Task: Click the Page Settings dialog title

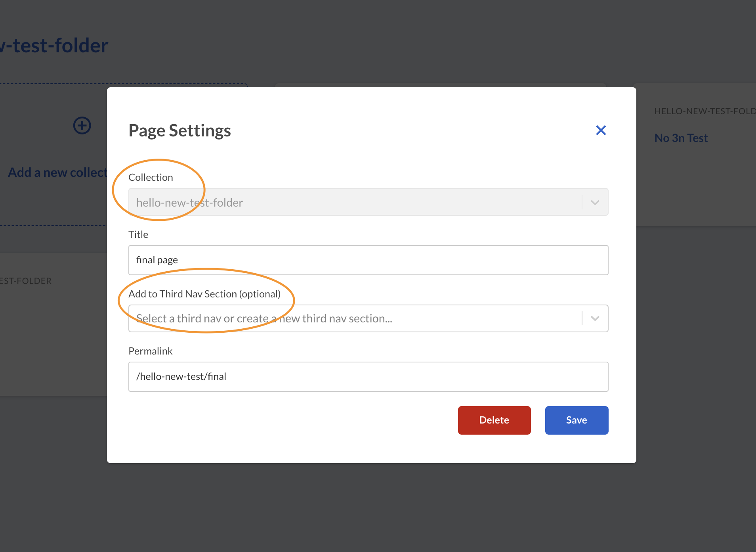Action: pos(179,130)
